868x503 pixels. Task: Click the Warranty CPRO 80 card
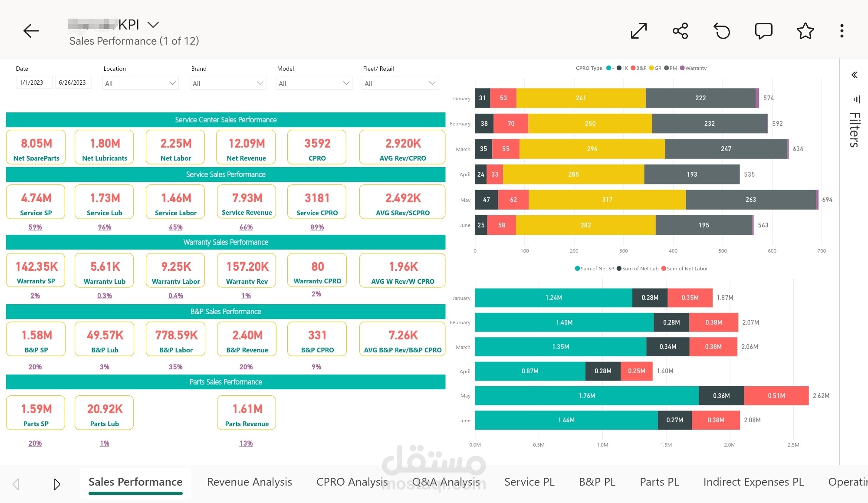tap(317, 270)
